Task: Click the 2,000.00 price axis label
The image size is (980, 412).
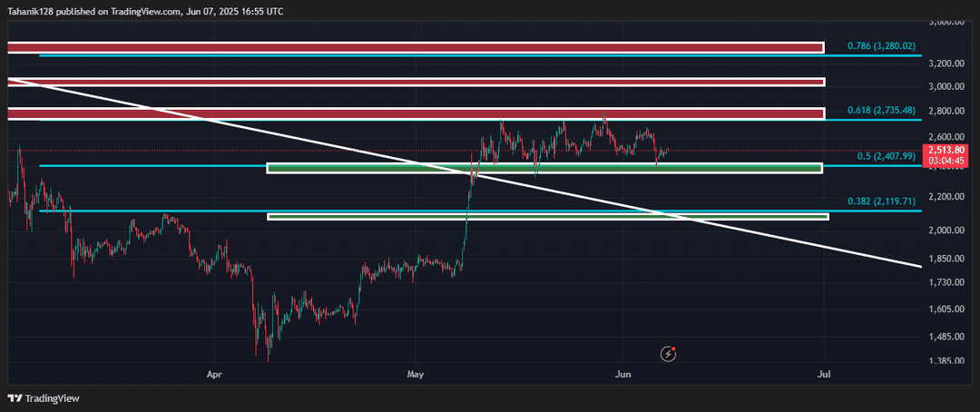Action: pos(946,231)
